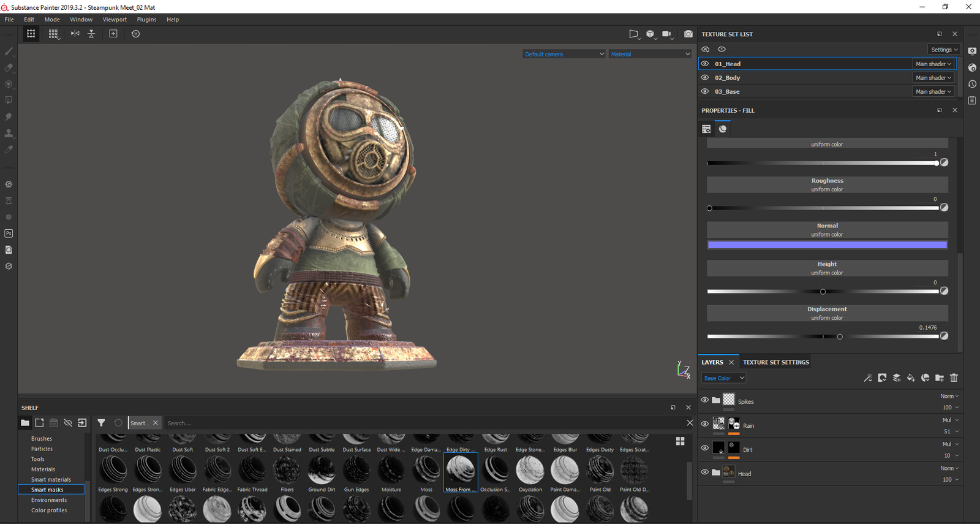Click the Height uniform color button
Viewport: 980px width, 524px height.
(x=827, y=268)
